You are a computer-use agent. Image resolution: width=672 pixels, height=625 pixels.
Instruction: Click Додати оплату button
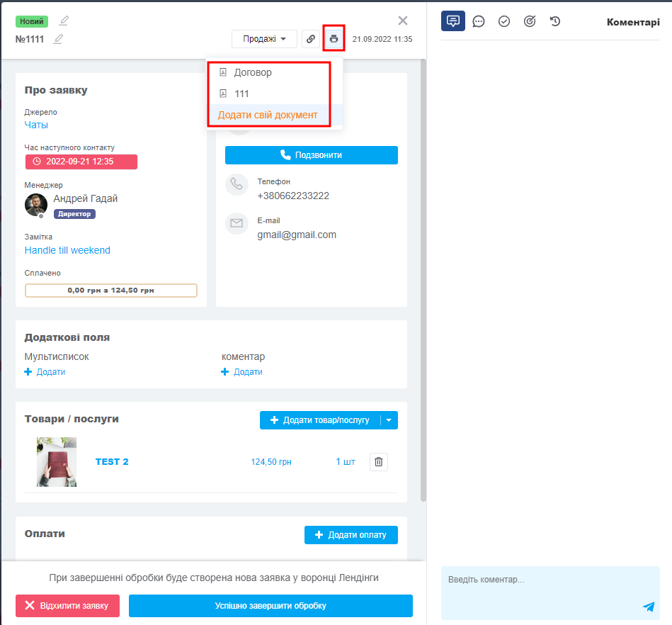pyautogui.click(x=351, y=535)
